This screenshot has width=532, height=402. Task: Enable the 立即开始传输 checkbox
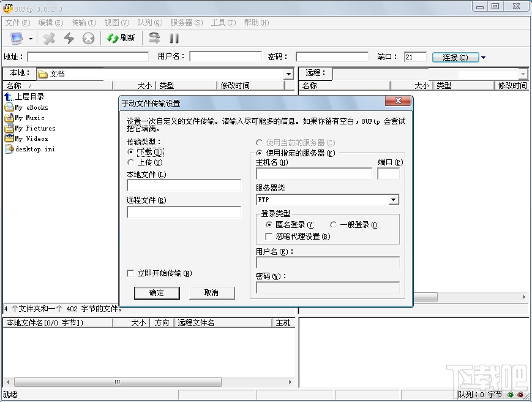(x=130, y=273)
